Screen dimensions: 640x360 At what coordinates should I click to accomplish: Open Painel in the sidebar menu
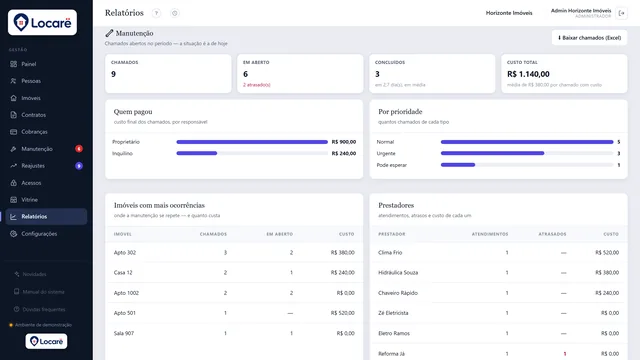[46, 64]
